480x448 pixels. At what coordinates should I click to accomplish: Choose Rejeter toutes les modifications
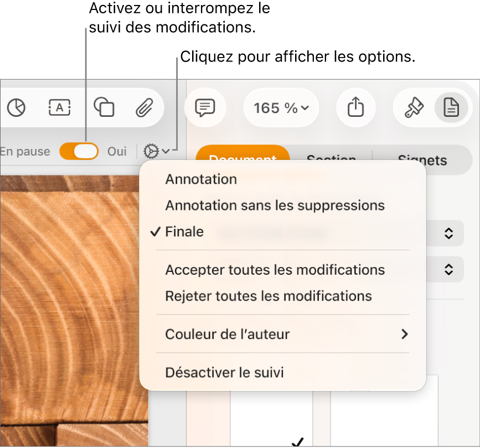click(283, 296)
